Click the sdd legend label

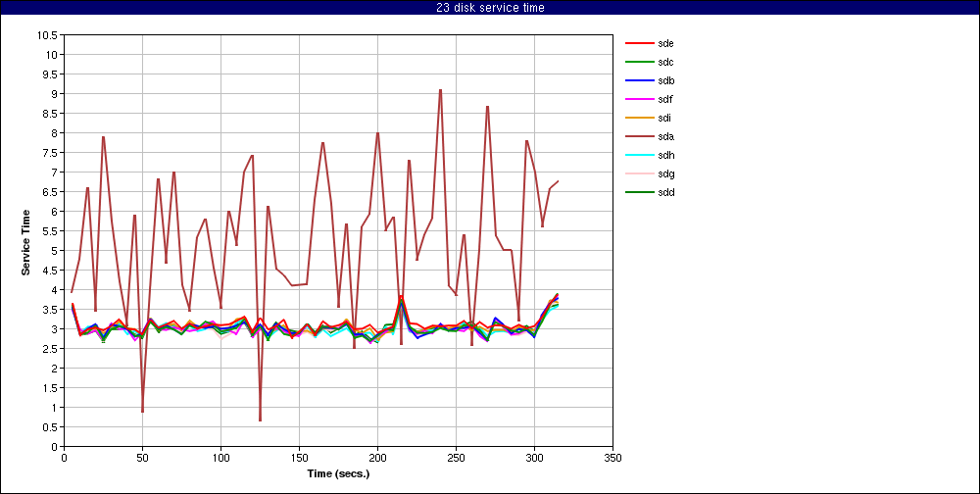coord(665,192)
